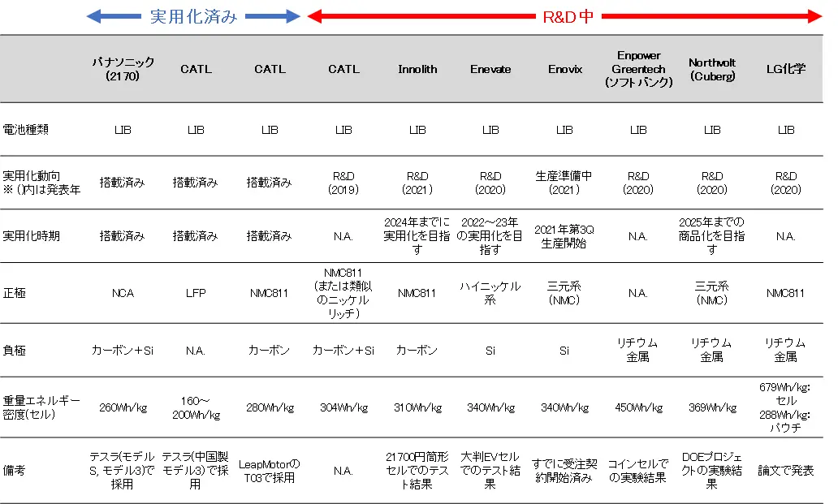The height and width of the screenshot is (504, 838).
Task: Click the R&D (2019) cell
Action: click(x=343, y=183)
